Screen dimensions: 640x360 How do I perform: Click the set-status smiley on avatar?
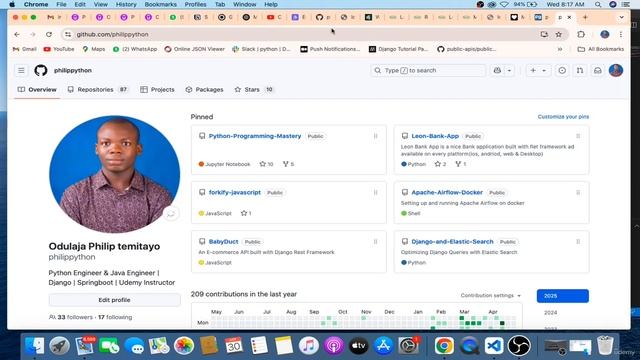(x=171, y=213)
